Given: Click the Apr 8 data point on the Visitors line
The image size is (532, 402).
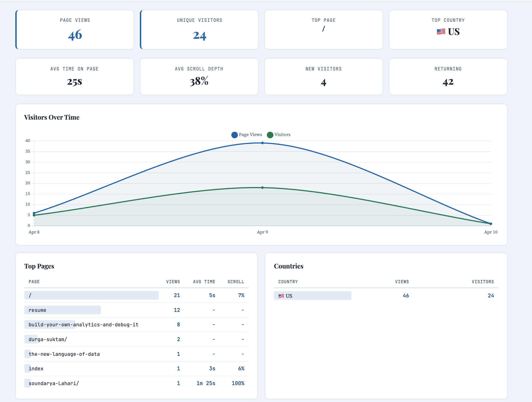Looking at the screenshot, I should point(34,215).
